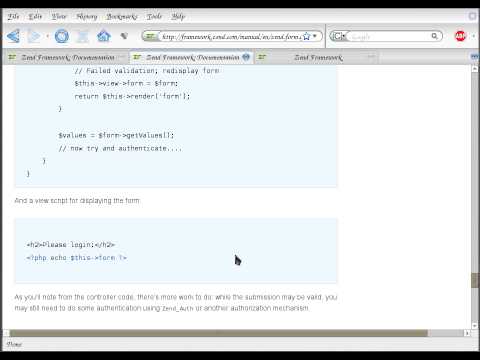Click inside the Google search field

tap(388, 36)
